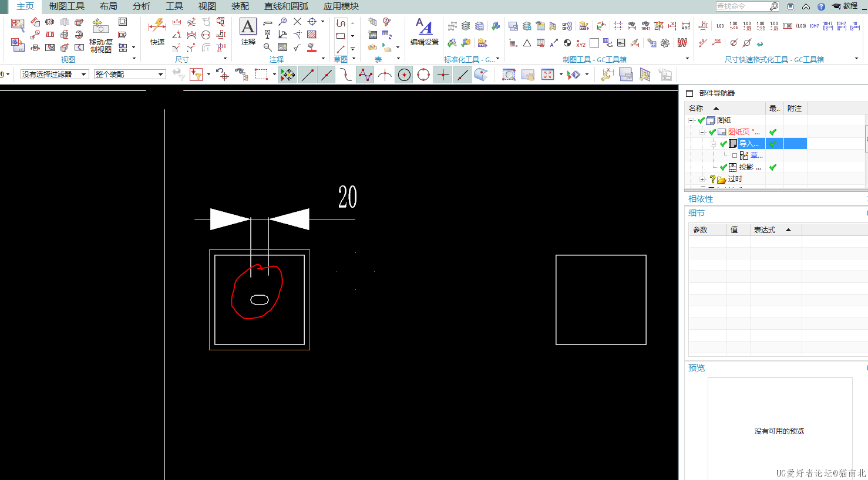The image size is (868, 480).
Task: Expand the 制图工具 - GC工具箱 group arrow
Action: (687, 59)
